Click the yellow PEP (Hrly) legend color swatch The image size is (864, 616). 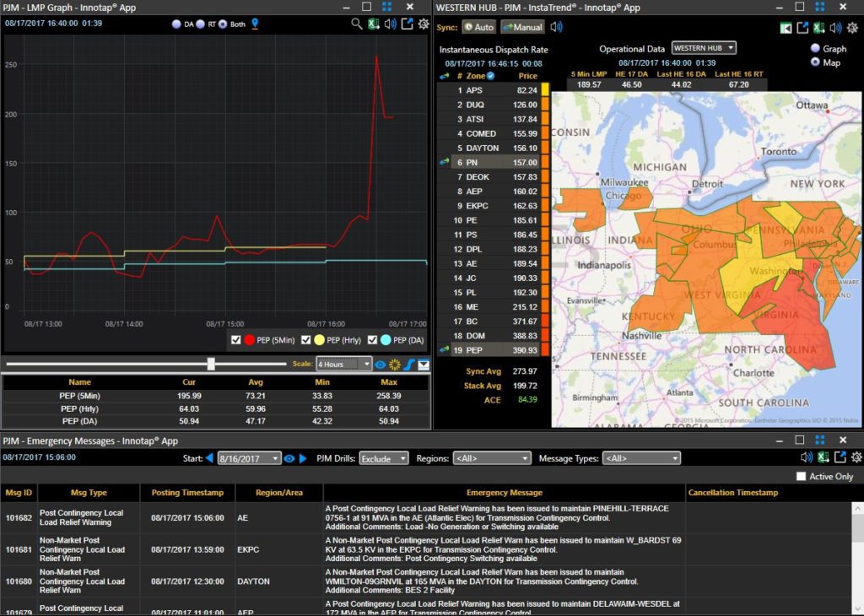320,340
